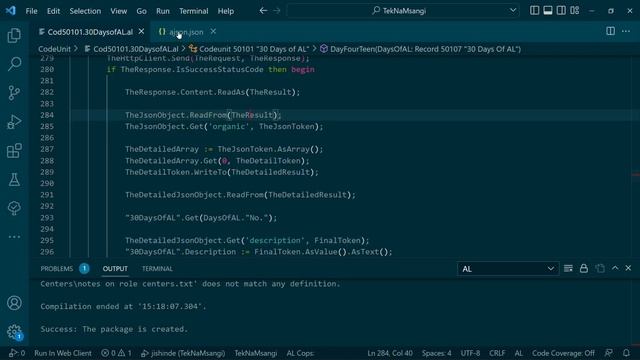Toggle Code Coverage: Off status item
This screenshot has height=360, width=640.
[563, 353]
